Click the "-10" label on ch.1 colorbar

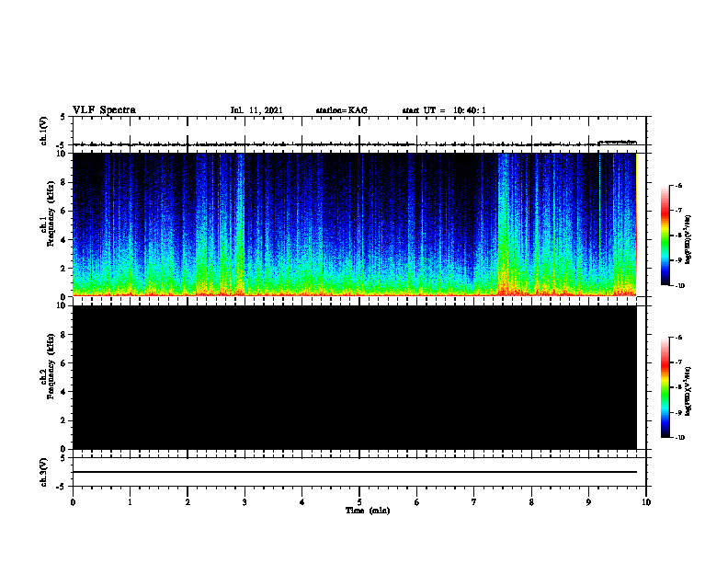pyautogui.click(x=679, y=285)
